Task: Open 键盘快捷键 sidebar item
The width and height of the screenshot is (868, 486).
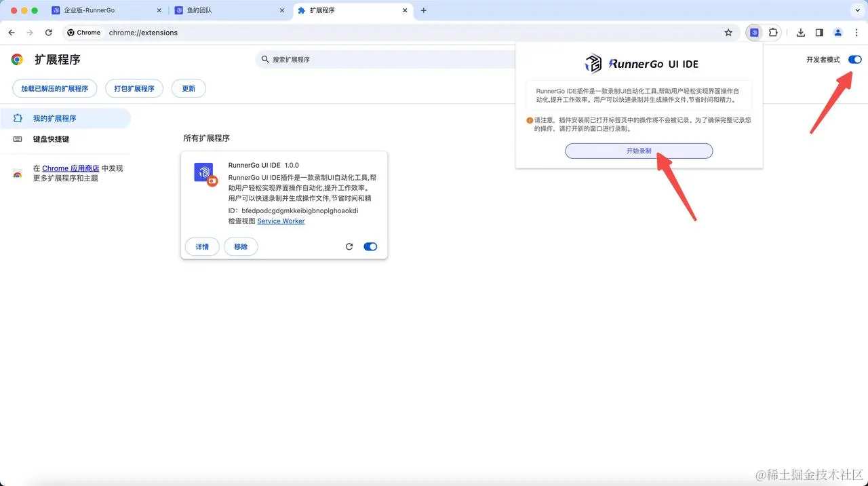Action: click(65, 139)
